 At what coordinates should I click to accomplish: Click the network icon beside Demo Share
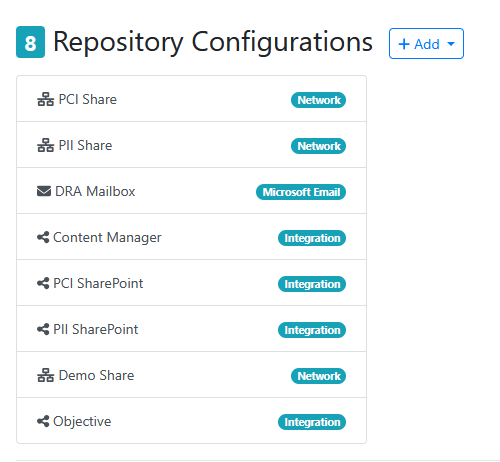pos(45,375)
